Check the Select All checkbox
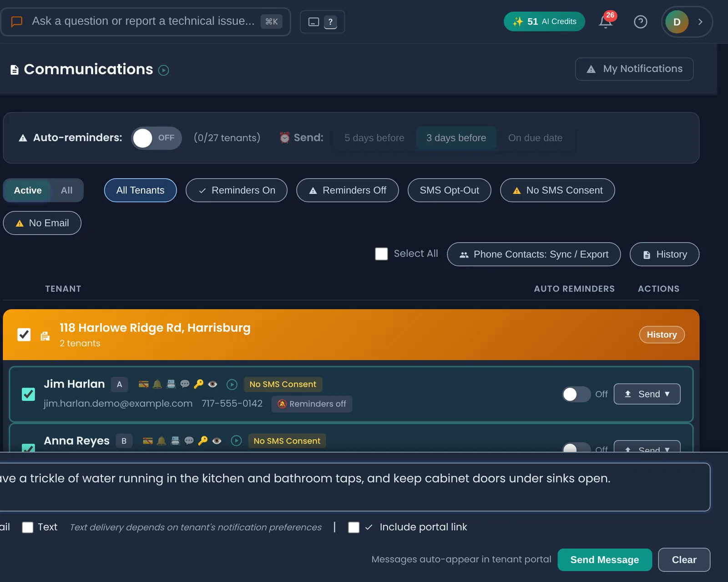 point(381,254)
